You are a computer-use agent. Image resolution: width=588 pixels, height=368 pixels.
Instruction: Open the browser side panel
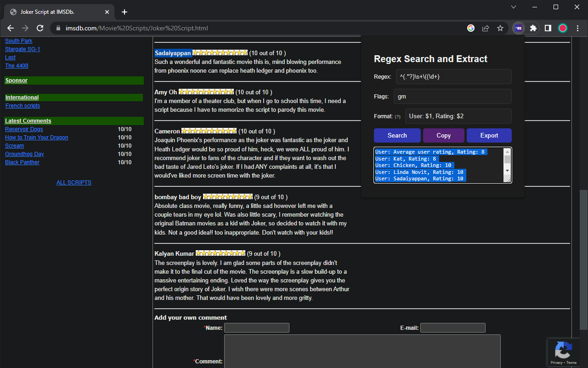tap(548, 28)
